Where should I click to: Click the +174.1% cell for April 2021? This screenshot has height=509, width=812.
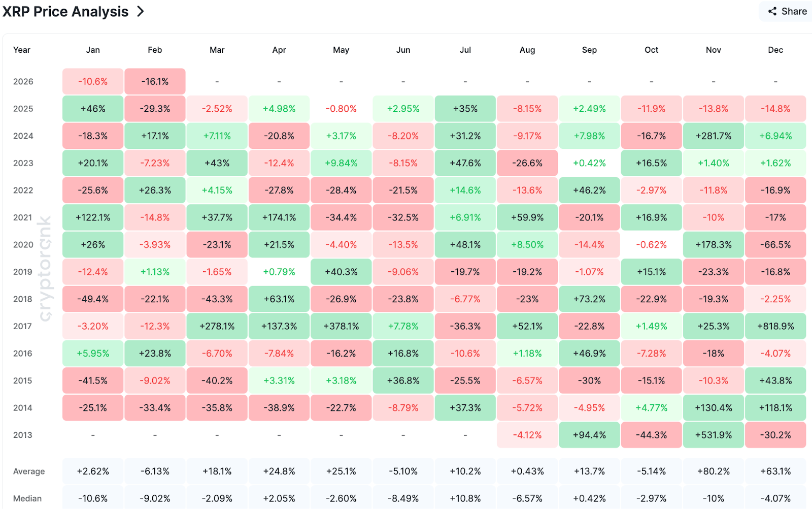tap(279, 217)
